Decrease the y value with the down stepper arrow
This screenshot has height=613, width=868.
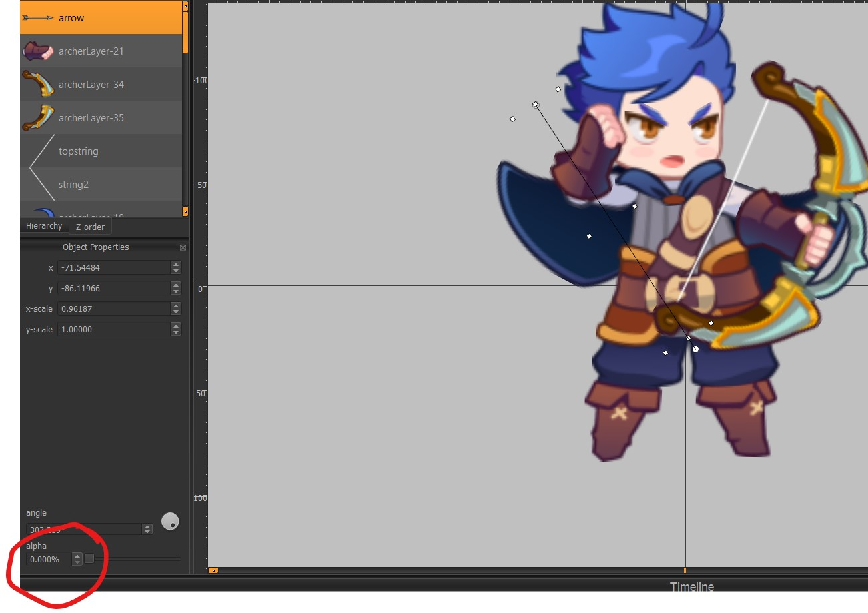tap(176, 291)
